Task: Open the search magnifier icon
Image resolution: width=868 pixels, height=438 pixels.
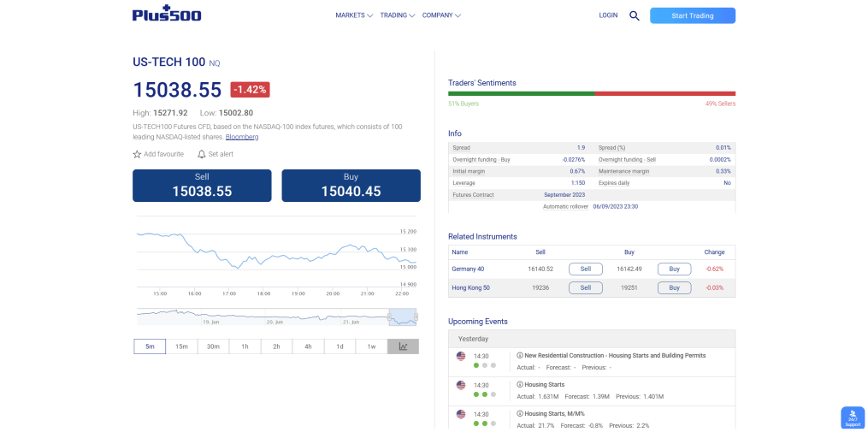Action: pyautogui.click(x=635, y=15)
